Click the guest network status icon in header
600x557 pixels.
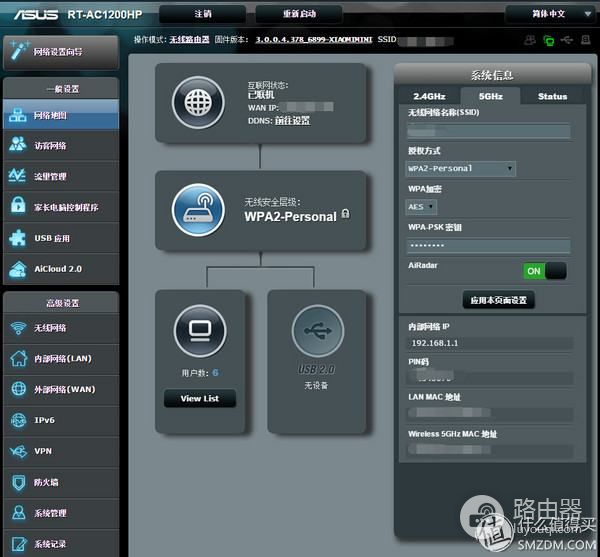(x=530, y=40)
